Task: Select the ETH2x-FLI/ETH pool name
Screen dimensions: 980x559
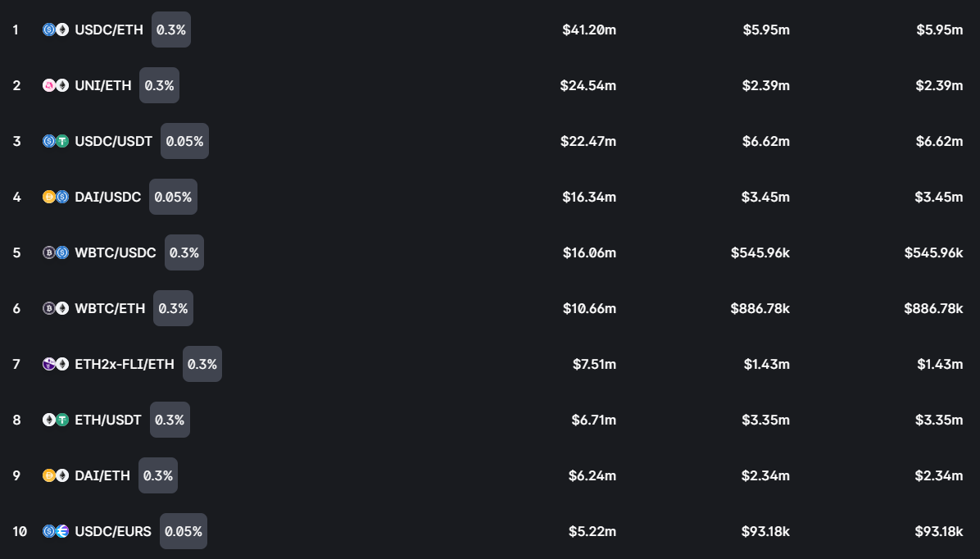Action: click(x=124, y=364)
